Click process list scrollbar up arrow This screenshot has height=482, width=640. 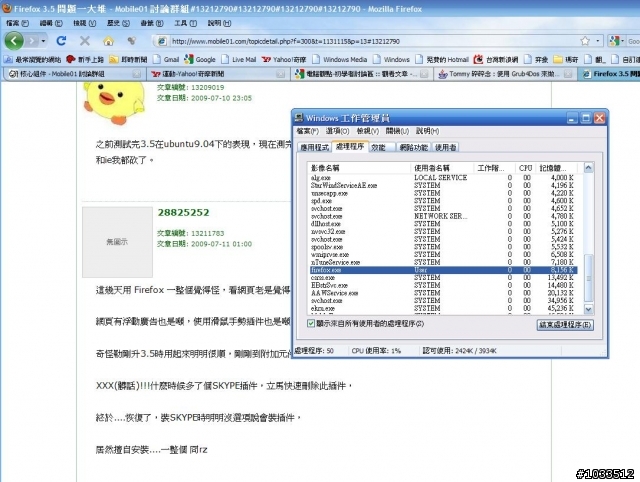pyautogui.click(x=589, y=168)
